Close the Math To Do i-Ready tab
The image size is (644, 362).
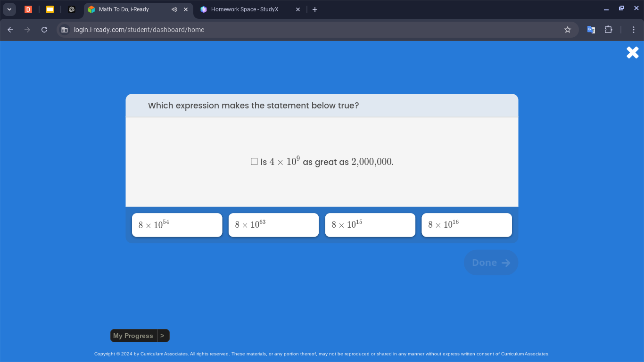(x=186, y=9)
